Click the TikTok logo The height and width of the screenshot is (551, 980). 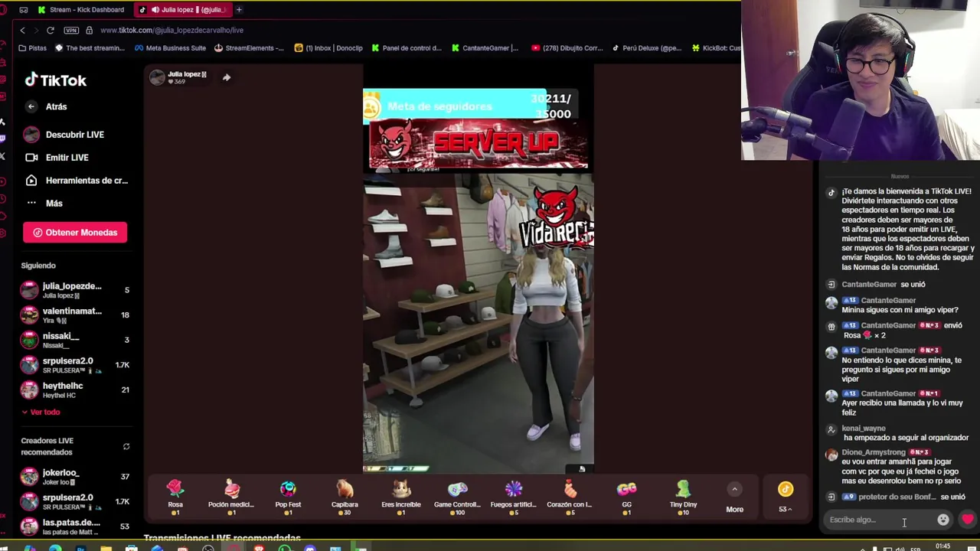55,80
